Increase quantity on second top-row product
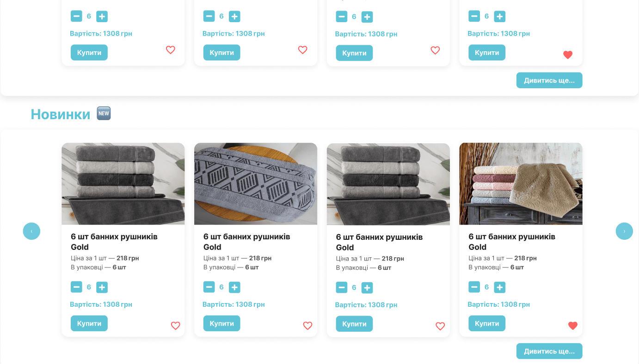This screenshot has width=639, height=364. pyautogui.click(x=234, y=16)
